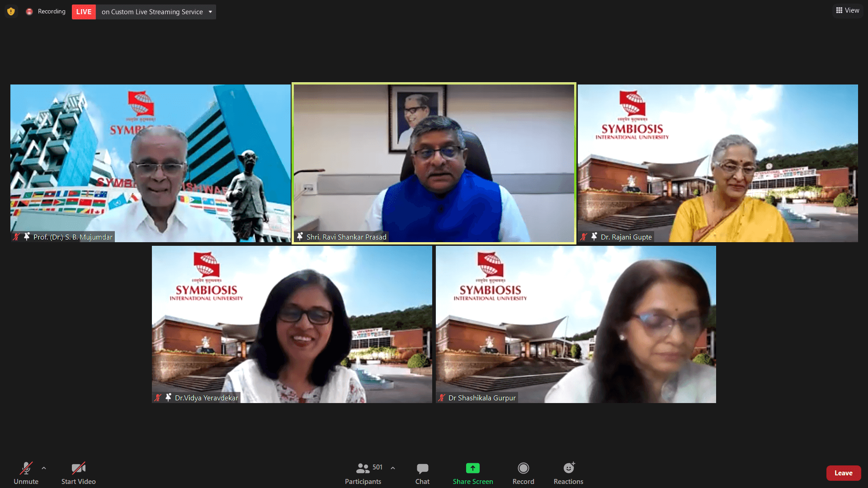Click the red Recording indicator icon
The height and width of the screenshot is (488, 868).
point(29,12)
